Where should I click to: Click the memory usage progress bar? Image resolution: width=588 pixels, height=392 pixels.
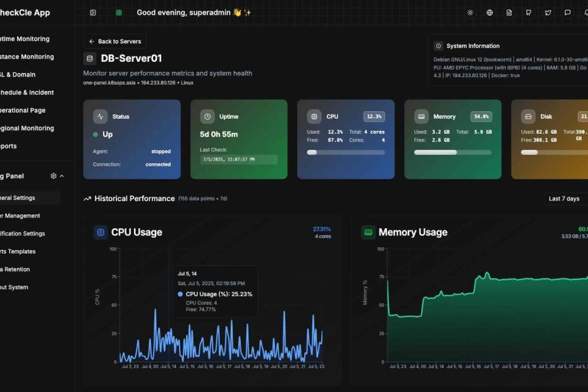coord(453,151)
